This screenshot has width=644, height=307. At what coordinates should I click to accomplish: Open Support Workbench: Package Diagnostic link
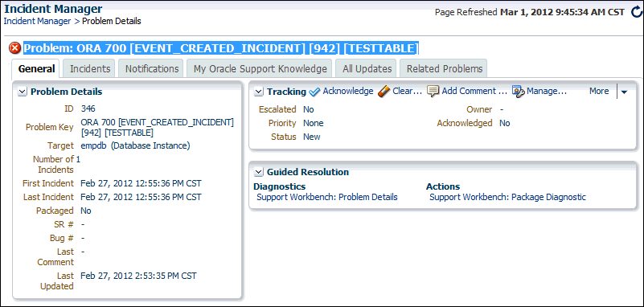[507, 197]
